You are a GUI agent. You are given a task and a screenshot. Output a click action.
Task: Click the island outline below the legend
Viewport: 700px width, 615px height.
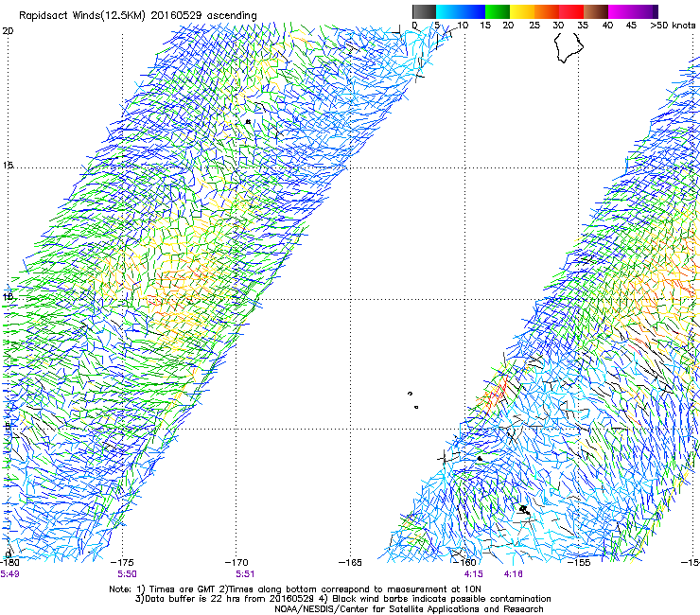click(569, 47)
